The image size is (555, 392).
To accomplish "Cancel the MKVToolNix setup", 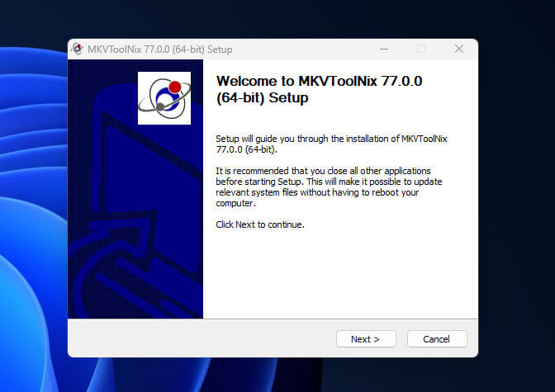I will (437, 339).
